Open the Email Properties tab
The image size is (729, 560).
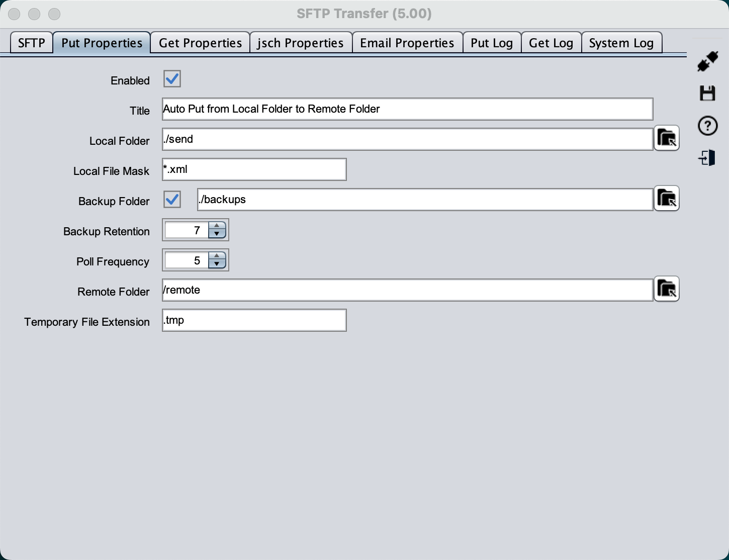click(x=407, y=43)
